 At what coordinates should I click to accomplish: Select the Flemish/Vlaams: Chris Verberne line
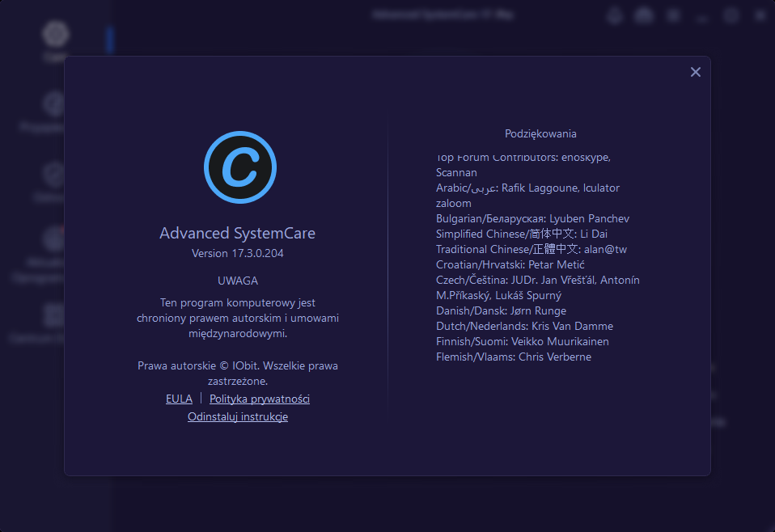(x=514, y=357)
